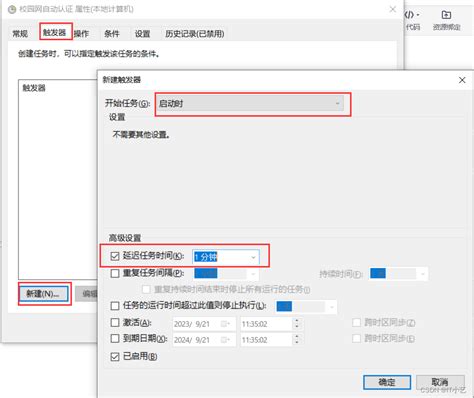Select the 触发器 tab

[55, 32]
